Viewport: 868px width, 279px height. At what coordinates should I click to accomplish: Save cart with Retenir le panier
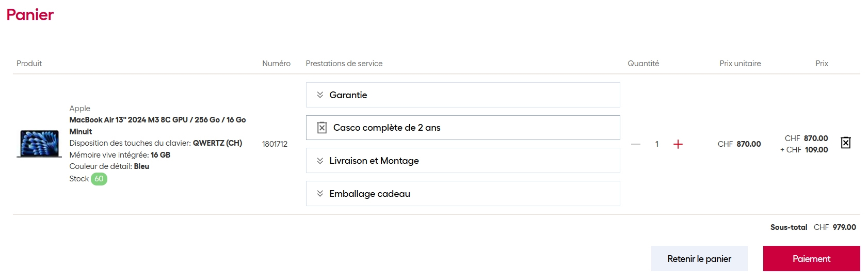coord(699,259)
